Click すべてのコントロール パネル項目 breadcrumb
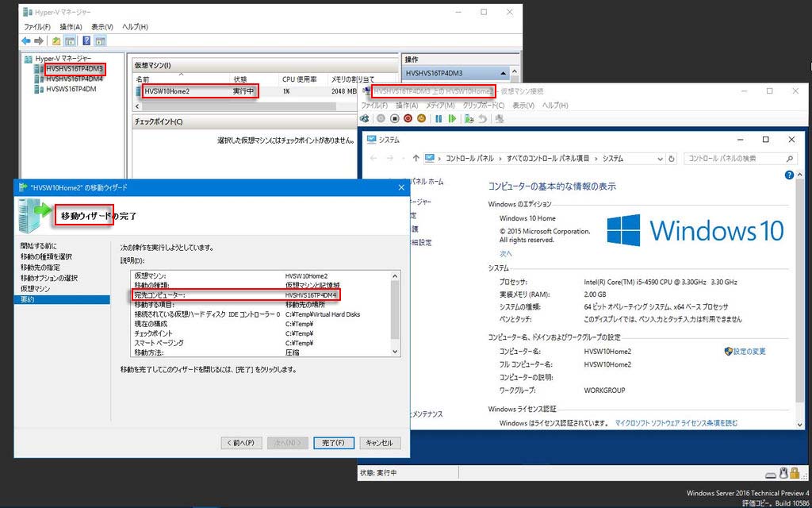 [549, 159]
